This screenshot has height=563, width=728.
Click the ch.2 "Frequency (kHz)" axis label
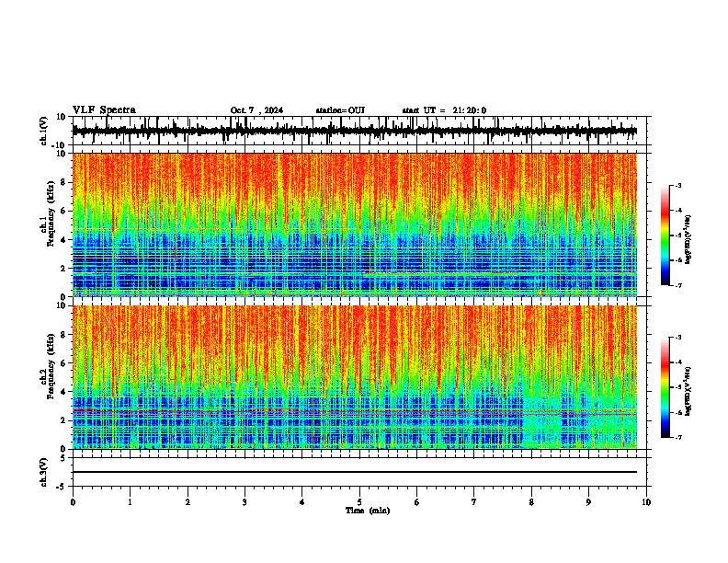tap(51, 366)
